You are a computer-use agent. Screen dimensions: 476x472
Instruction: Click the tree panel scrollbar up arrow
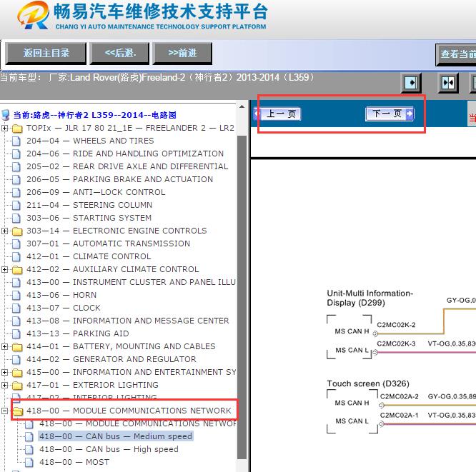(242, 107)
